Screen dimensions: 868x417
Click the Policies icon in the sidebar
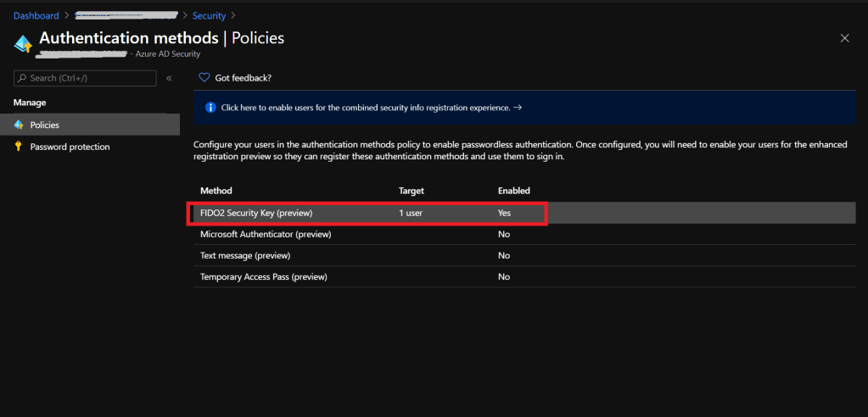pos(18,125)
